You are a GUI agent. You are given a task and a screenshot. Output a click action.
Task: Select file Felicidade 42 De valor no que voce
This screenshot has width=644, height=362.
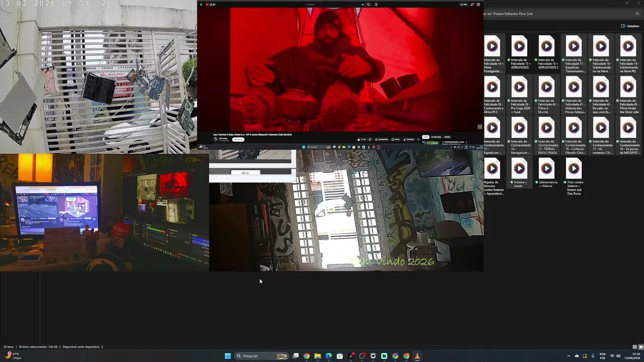[601, 95]
